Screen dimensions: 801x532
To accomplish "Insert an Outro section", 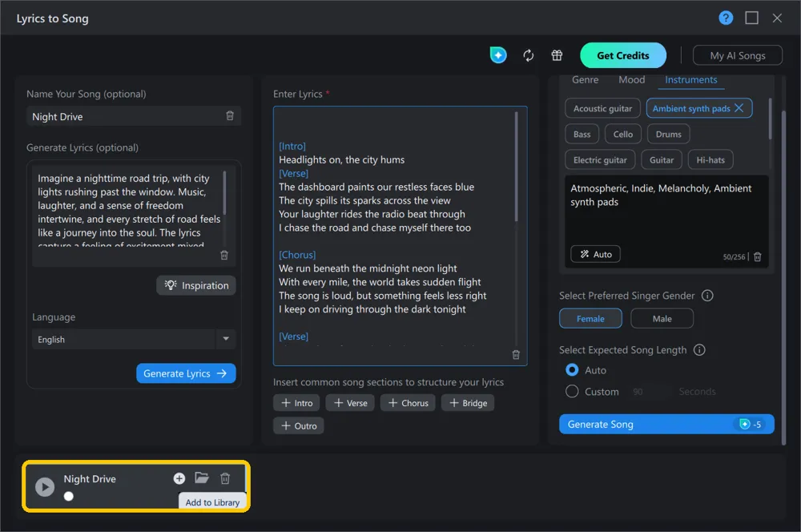I will coord(298,425).
